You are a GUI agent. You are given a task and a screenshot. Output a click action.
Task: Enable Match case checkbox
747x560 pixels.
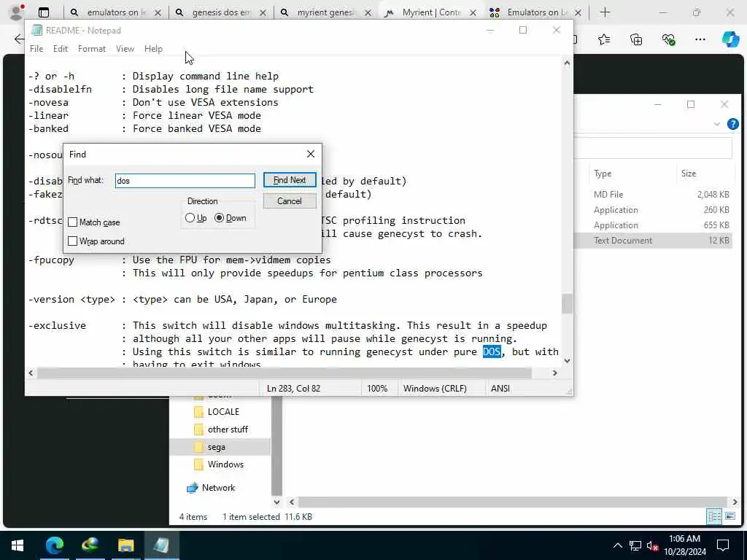[x=72, y=222]
